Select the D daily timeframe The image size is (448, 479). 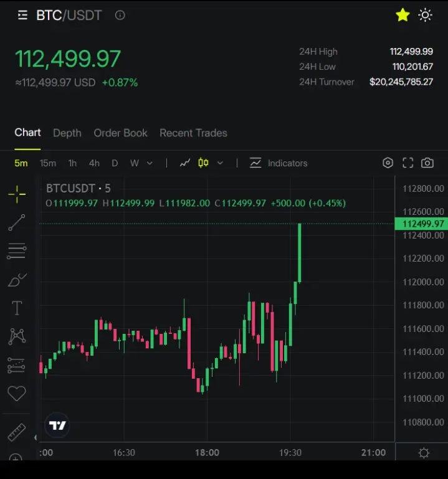[x=115, y=163]
